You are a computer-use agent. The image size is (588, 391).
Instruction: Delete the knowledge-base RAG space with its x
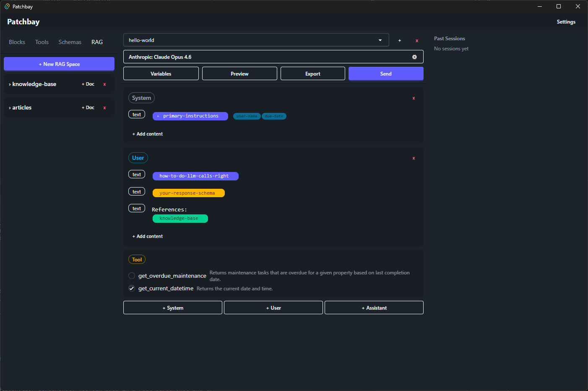(104, 84)
